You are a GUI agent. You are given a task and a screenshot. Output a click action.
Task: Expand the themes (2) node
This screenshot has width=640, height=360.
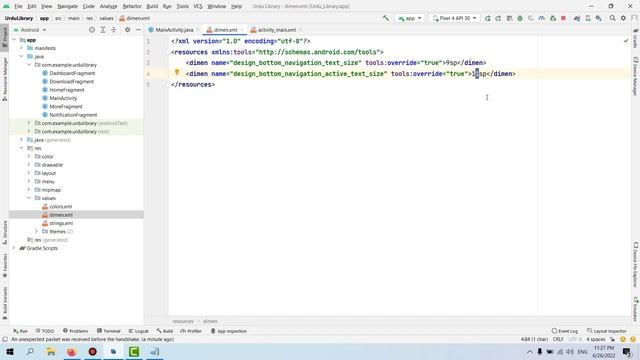[36, 231]
